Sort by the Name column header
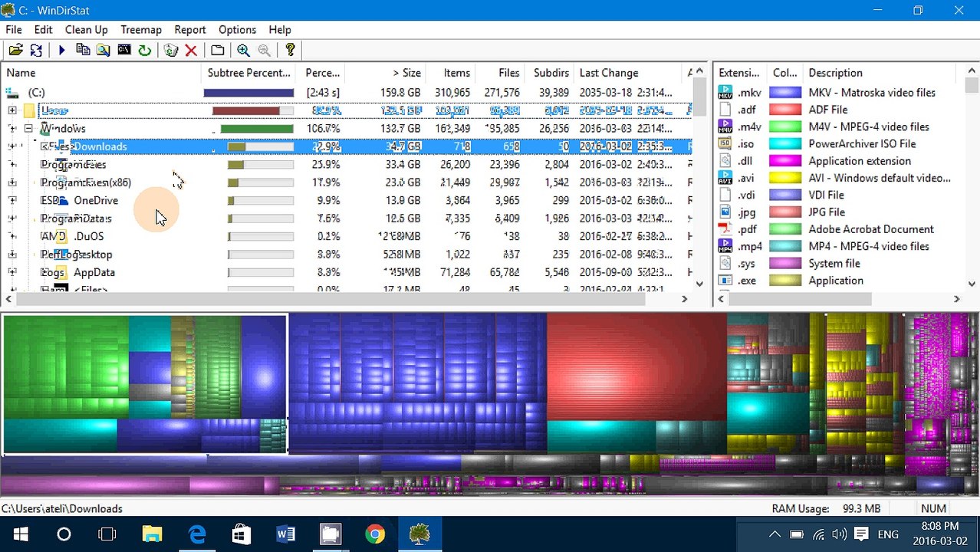 click(102, 73)
